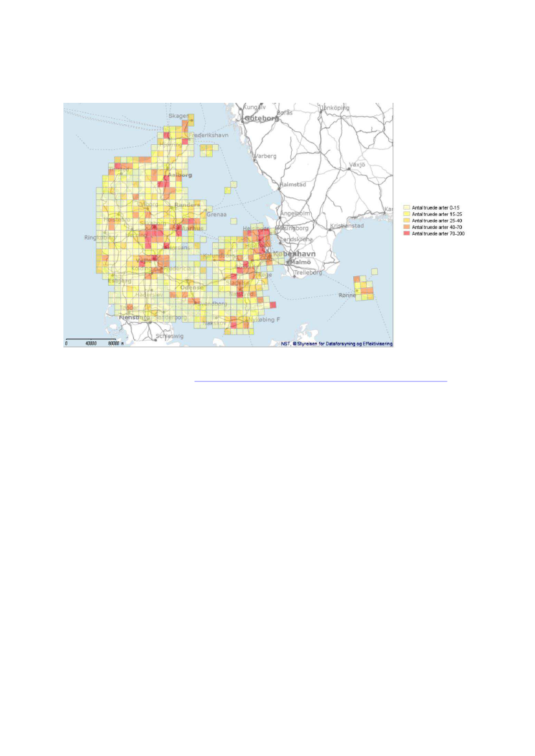The width and height of the screenshot is (535, 756).
Task: Click the Svendborg city label
Action: [212, 304]
